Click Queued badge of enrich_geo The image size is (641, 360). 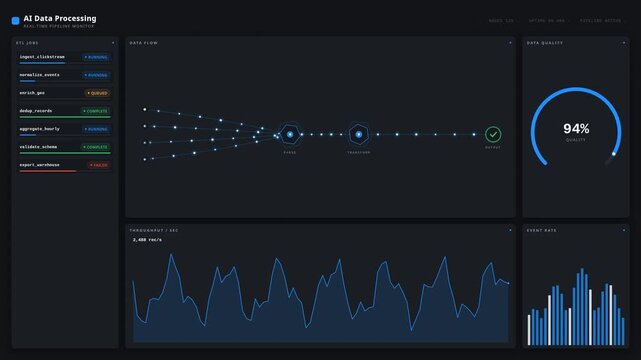pos(97,93)
